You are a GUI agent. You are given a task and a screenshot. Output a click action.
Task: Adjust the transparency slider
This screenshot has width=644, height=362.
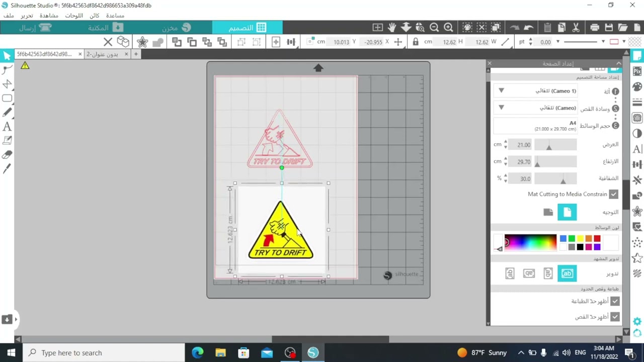[x=555, y=178]
